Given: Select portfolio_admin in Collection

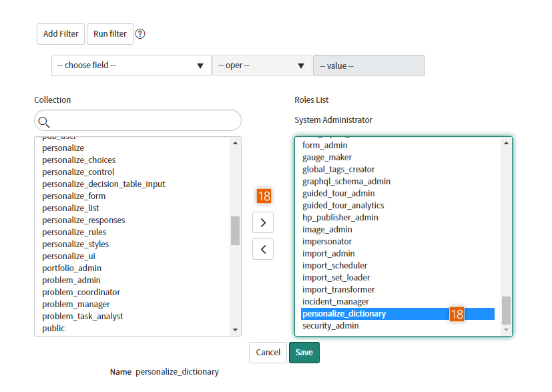Looking at the screenshot, I should (x=71, y=268).
